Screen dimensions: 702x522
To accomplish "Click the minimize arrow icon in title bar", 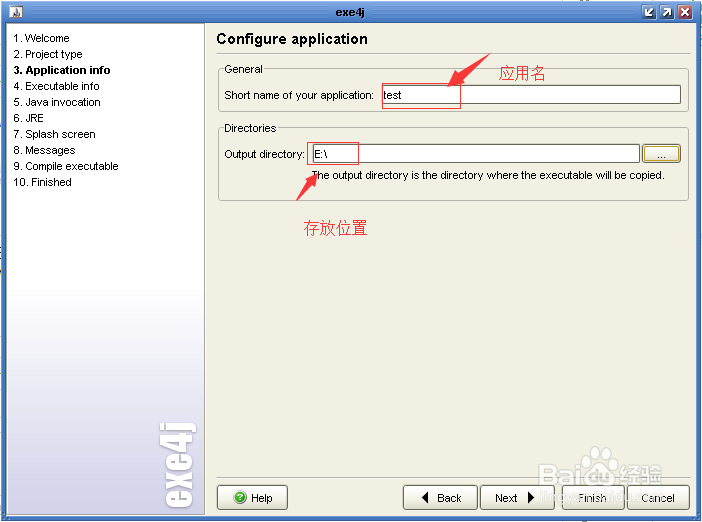I will pos(649,12).
